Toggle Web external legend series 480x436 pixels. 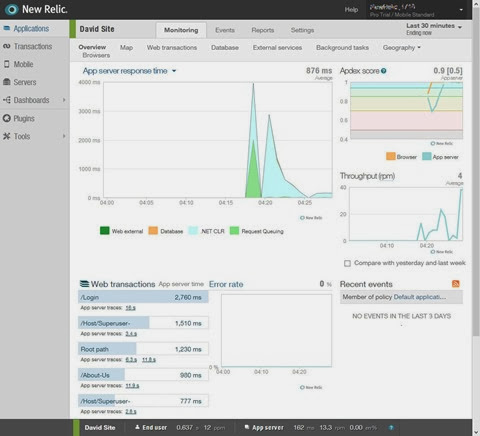[x=105, y=231]
